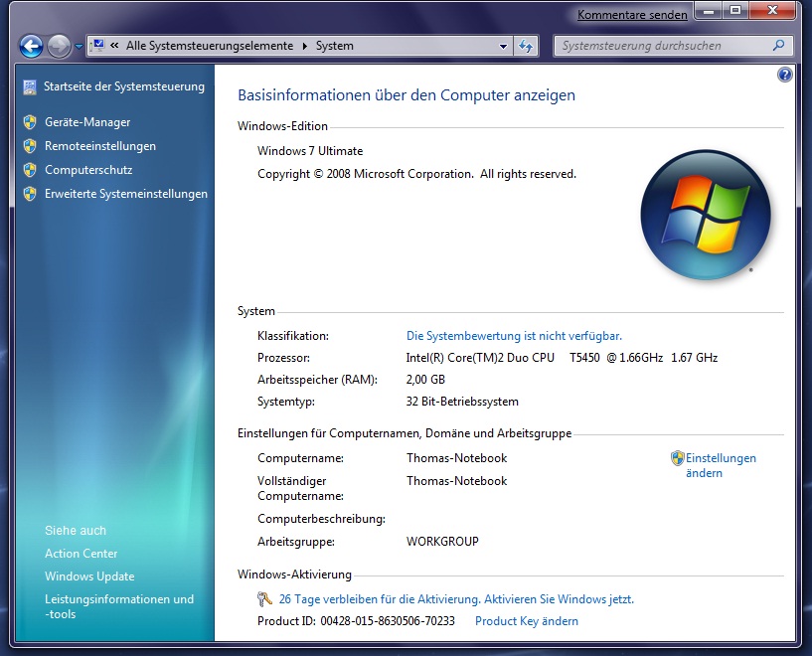
Task: Select 'Alle Systemsteuerungselemente' breadcrumb
Action: [210, 46]
